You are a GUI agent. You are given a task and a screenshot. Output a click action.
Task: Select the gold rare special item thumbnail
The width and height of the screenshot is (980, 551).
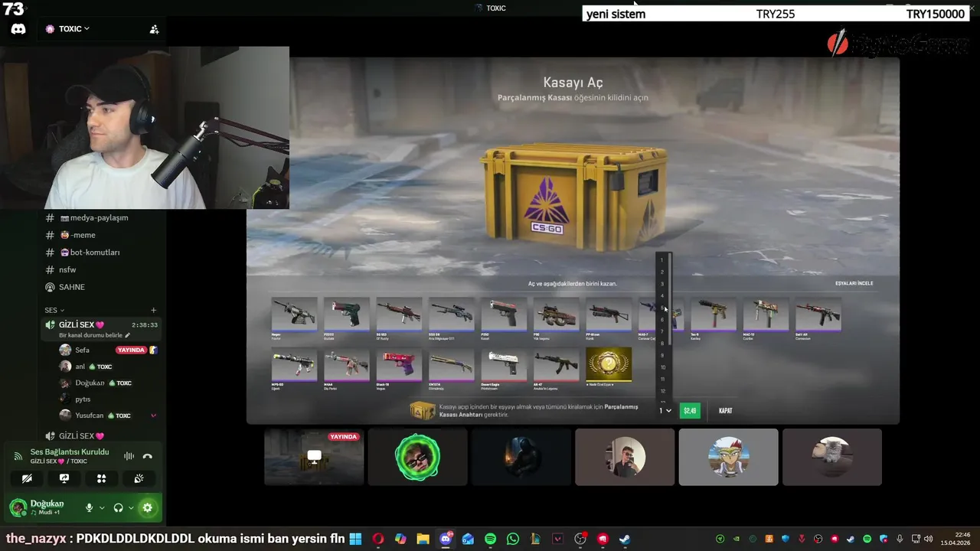coord(609,365)
